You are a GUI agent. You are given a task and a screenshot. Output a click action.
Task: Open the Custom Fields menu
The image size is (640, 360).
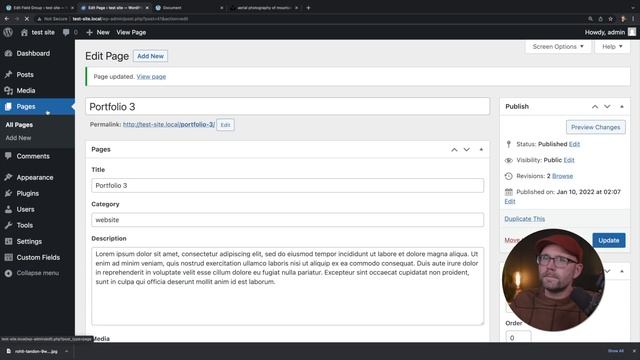coord(37,258)
